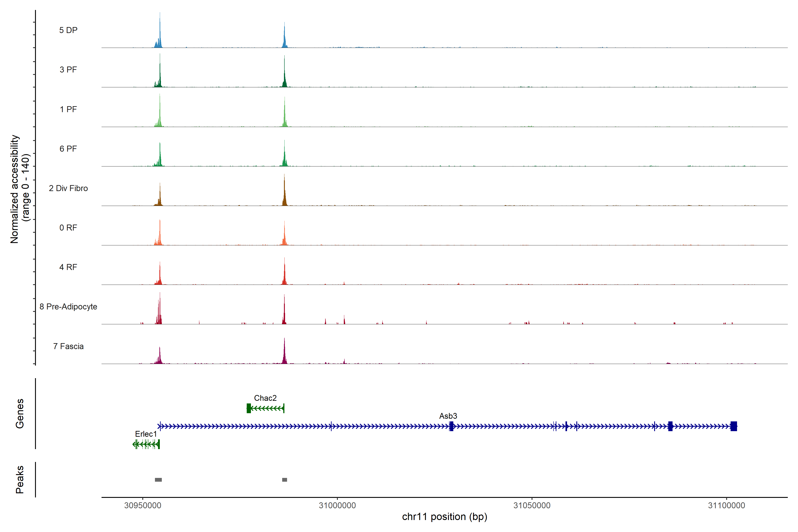Click the left gray peak rectangle
The height and width of the screenshot is (532, 798).
pyautogui.click(x=158, y=480)
